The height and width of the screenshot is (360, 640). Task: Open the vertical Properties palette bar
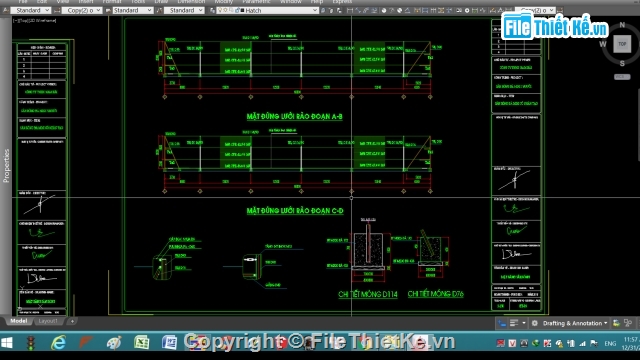(6, 165)
